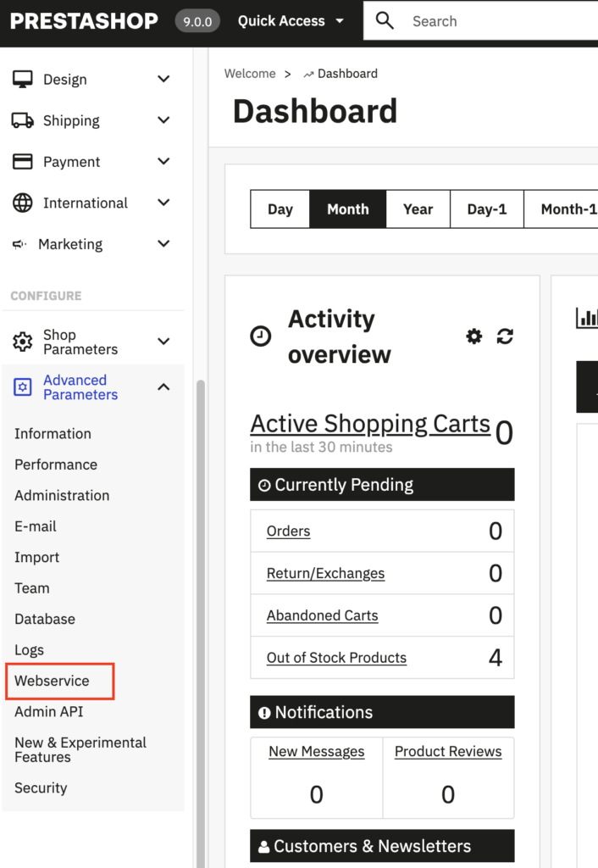Open Webservice in Advanced Parameters
This screenshot has width=598, height=868.
(x=52, y=682)
